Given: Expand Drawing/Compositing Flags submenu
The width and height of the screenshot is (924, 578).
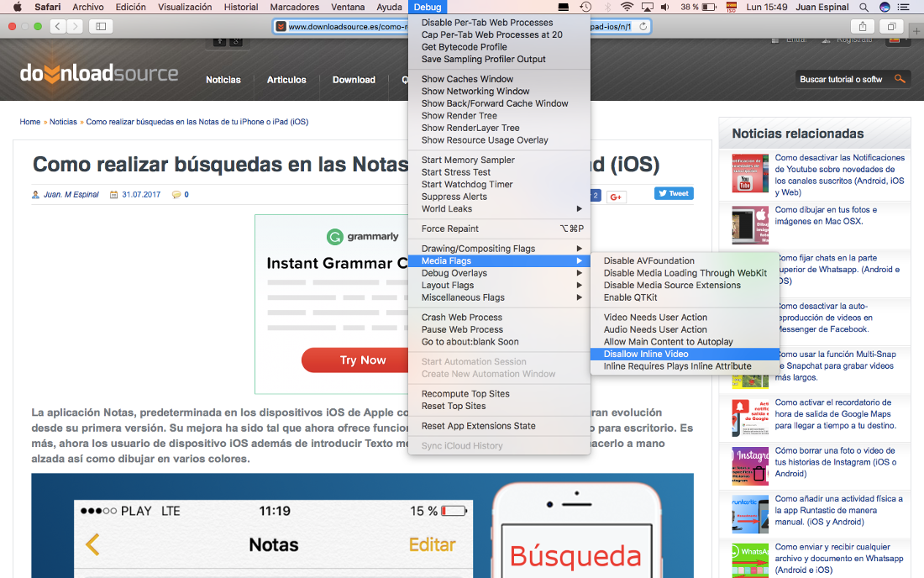Looking at the screenshot, I should (x=499, y=249).
